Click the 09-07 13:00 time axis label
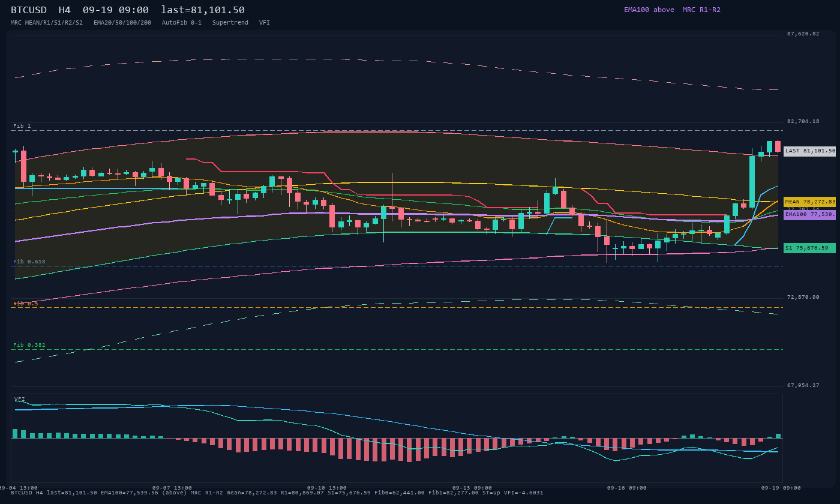The image size is (840, 504). (x=172, y=488)
